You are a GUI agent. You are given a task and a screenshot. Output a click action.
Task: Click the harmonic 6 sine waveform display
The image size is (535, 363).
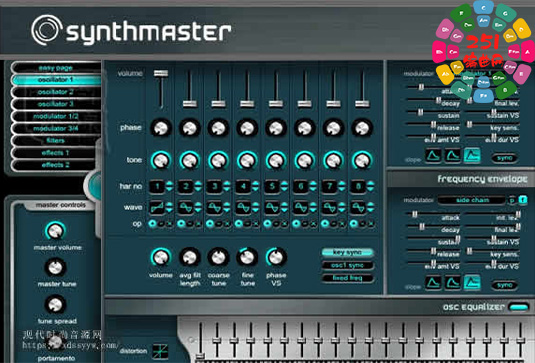click(301, 207)
